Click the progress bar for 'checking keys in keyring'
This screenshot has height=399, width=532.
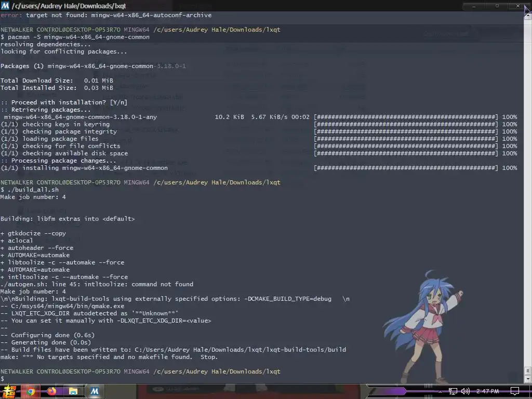click(406, 124)
